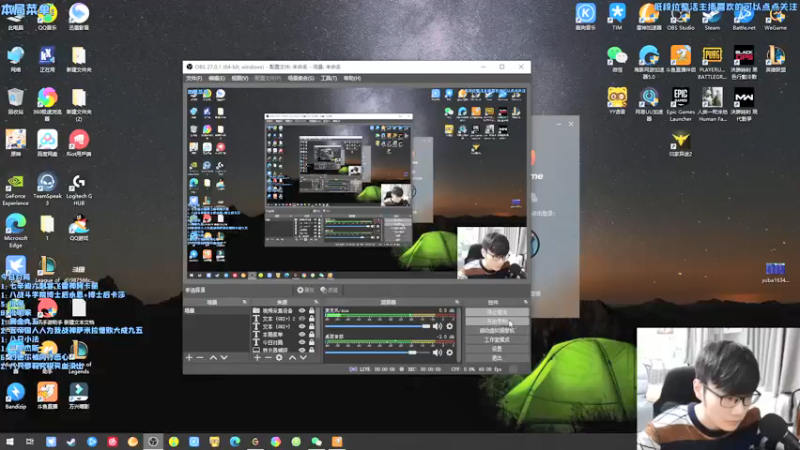
Task: Click the 开始录制 record button
Action: (497, 321)
